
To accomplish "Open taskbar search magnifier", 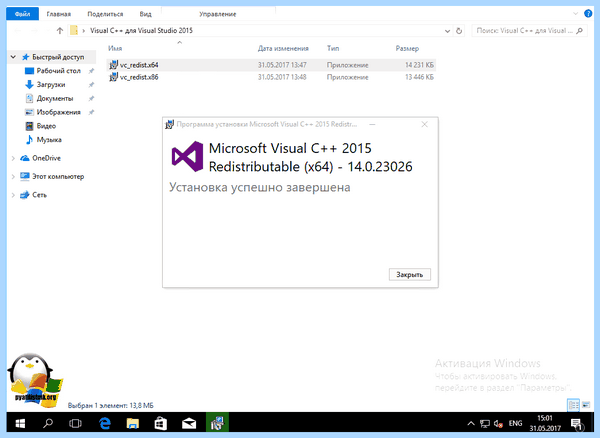I will pyautogui.click(x=48, y=423).
